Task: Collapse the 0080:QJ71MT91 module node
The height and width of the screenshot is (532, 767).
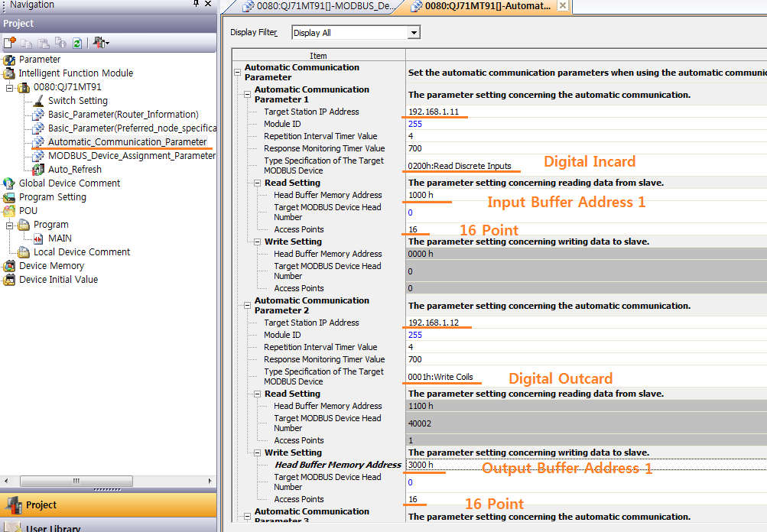Action: point(10,87)
